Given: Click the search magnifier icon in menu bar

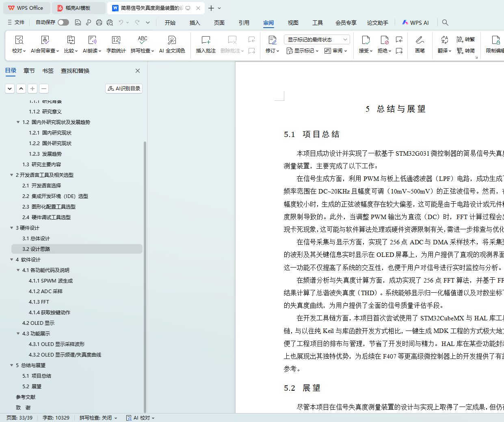Looking at the screenshot, I should [445, 23].
